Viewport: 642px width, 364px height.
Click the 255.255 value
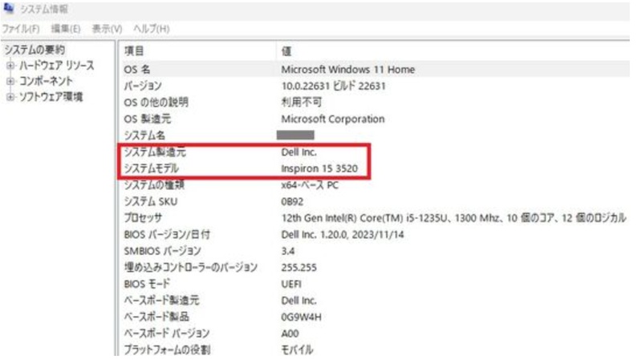[299, 268]
